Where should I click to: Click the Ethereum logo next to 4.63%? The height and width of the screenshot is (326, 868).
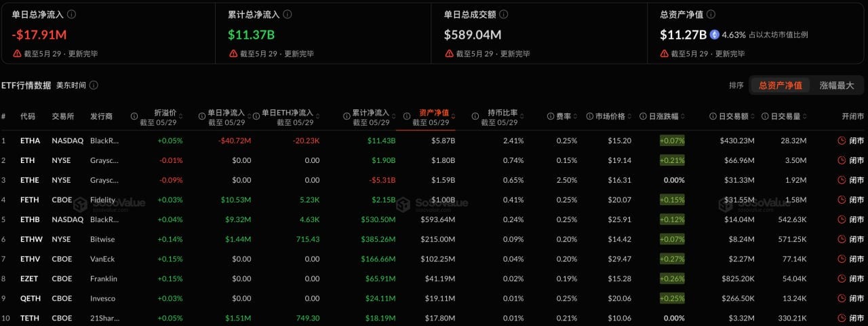pyautogui.click(x=715, y=34)
